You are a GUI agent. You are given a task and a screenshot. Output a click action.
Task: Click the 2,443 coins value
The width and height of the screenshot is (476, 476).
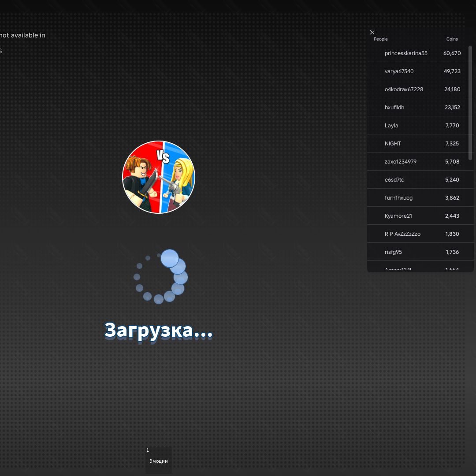pyautogui.click(x=452, y=216)
